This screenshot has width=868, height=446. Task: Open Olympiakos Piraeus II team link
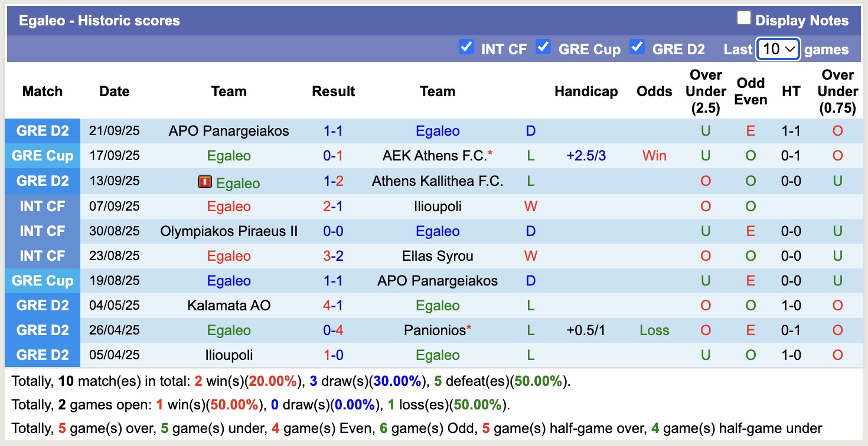[229, 231]
